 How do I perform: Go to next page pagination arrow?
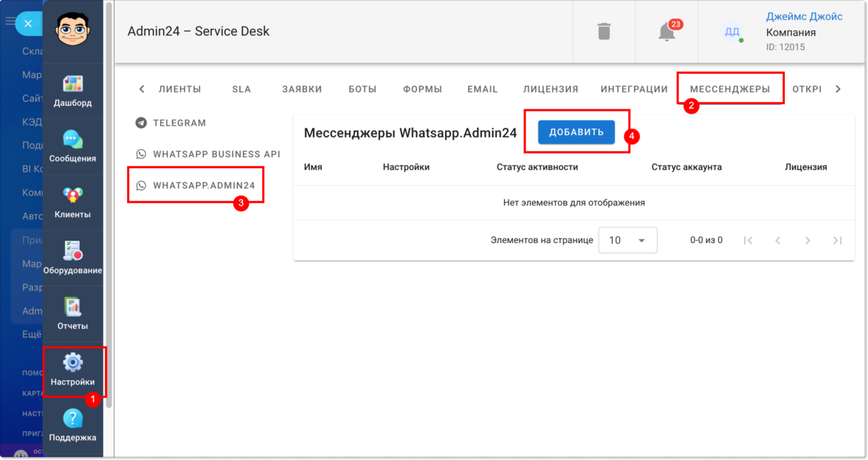(x=807, y=240)
